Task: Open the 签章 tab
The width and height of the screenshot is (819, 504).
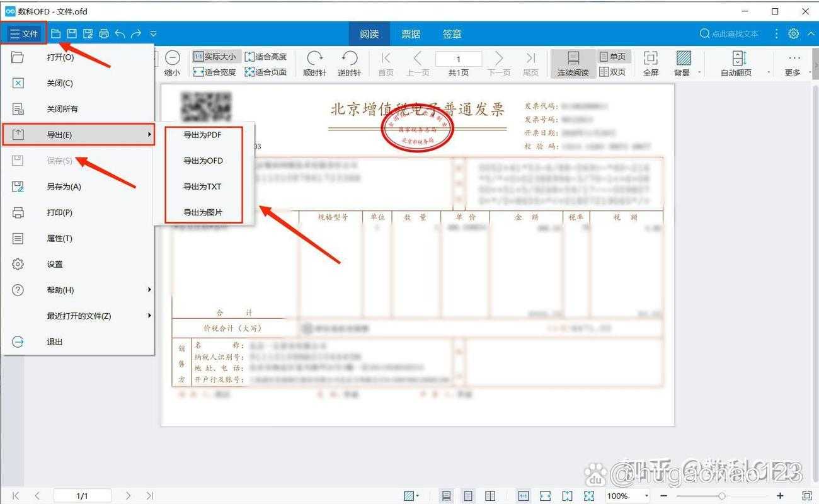Action: (x=452, y=33)
